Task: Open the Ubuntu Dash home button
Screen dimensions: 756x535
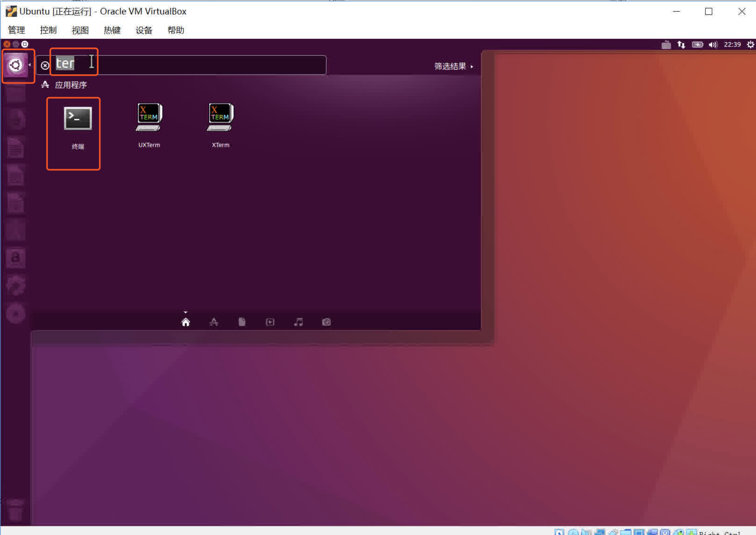Action: [15, 65]
